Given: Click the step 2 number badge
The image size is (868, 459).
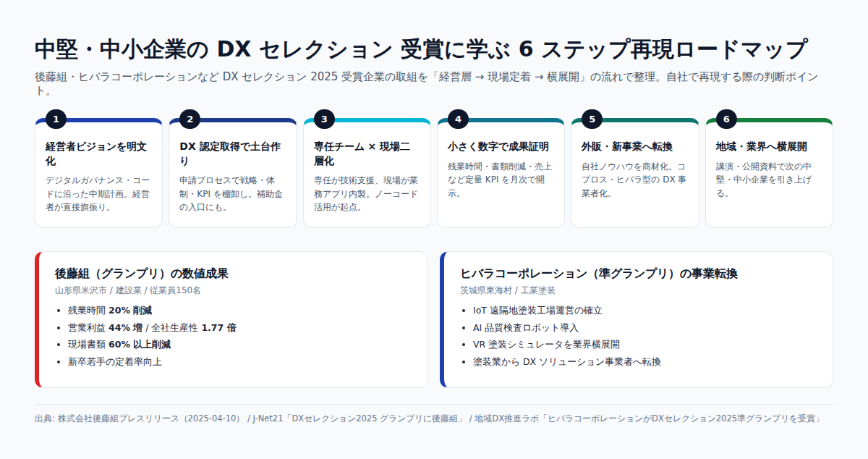Looking at the screenshot, I should click(190, 119).
